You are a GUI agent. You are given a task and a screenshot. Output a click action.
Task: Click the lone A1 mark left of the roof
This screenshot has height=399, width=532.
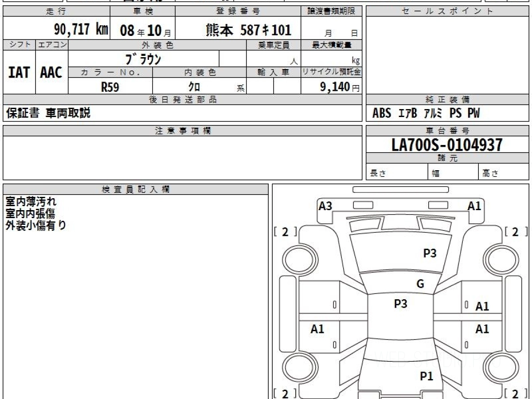317,329
